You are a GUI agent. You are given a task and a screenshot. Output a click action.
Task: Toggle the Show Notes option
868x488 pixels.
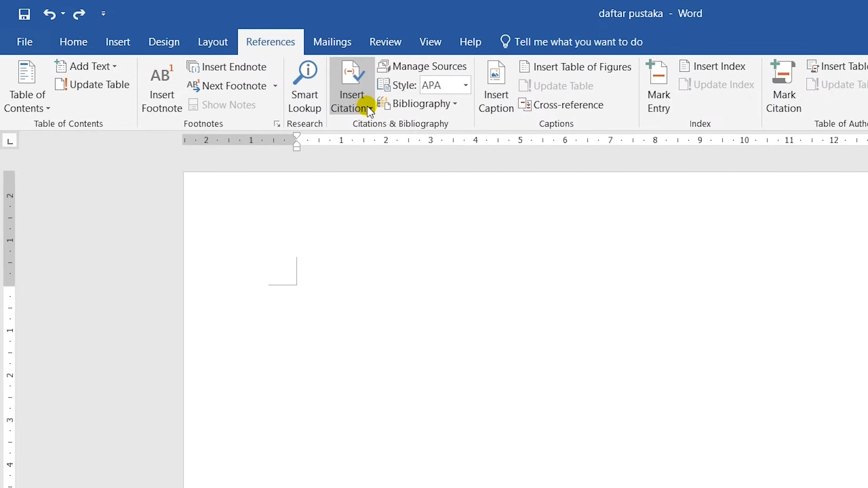(x=228, y=105)
